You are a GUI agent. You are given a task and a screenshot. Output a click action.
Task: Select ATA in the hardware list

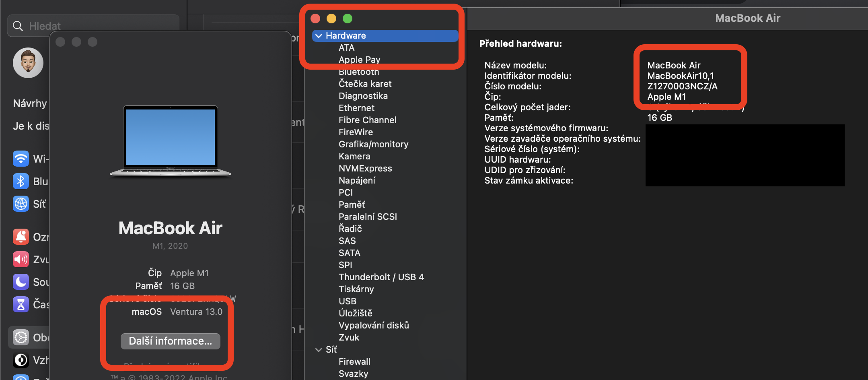coord(347,47)
